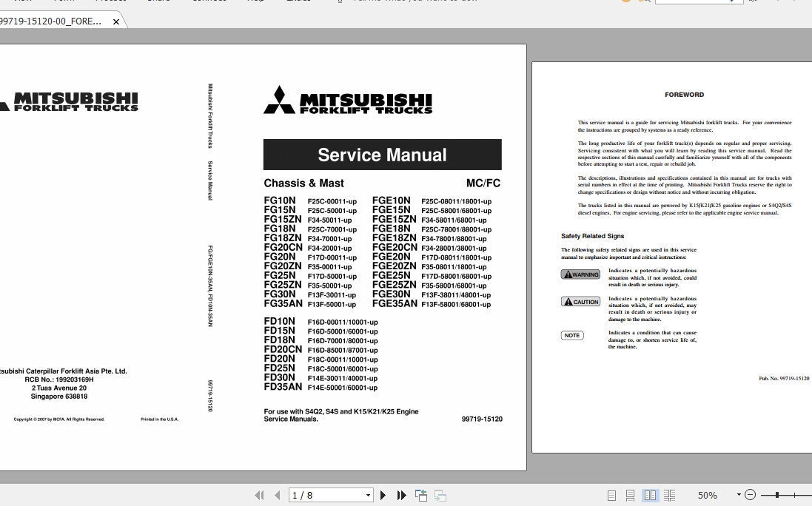Toggle the highlighted facing layout off

coord(650,495)
